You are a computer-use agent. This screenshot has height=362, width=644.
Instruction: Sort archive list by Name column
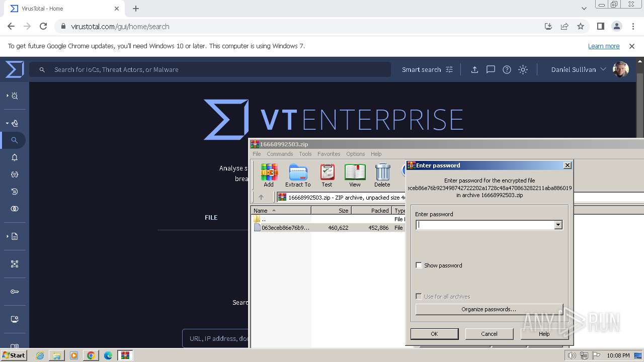[x=281, y=210]
